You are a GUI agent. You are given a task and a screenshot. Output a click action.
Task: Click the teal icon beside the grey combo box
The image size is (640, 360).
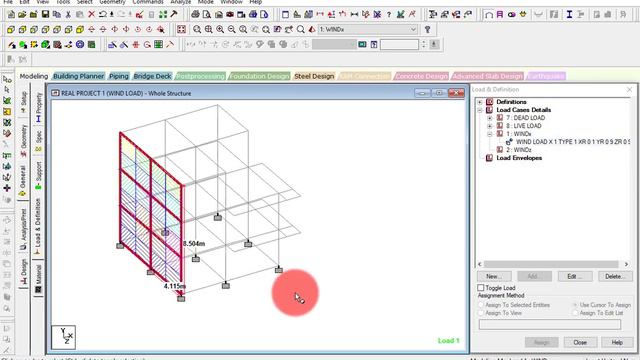362,44
